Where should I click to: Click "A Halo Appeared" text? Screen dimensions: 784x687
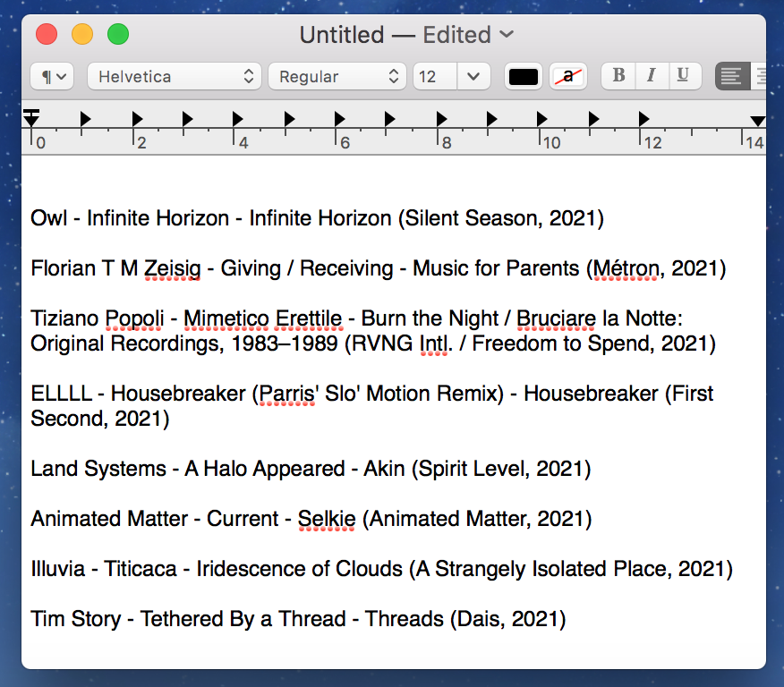265,469
